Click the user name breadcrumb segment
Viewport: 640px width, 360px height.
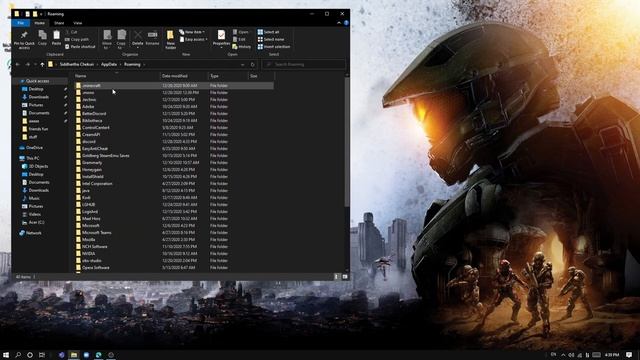pos(77,64)
